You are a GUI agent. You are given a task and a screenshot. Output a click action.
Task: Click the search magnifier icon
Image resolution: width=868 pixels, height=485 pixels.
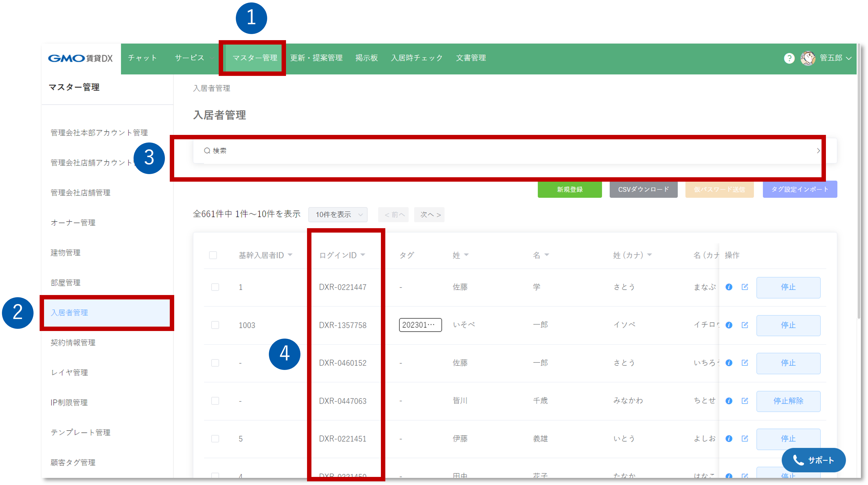tap(207, 151)
